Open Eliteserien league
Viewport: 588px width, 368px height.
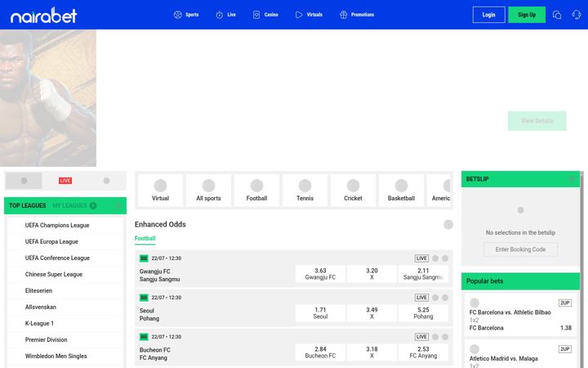pos(65,290)
